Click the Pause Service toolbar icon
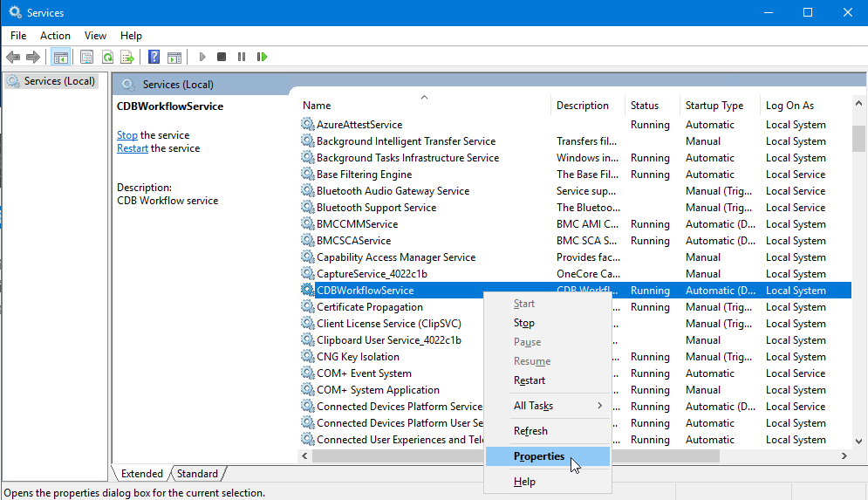 point(242,57)
